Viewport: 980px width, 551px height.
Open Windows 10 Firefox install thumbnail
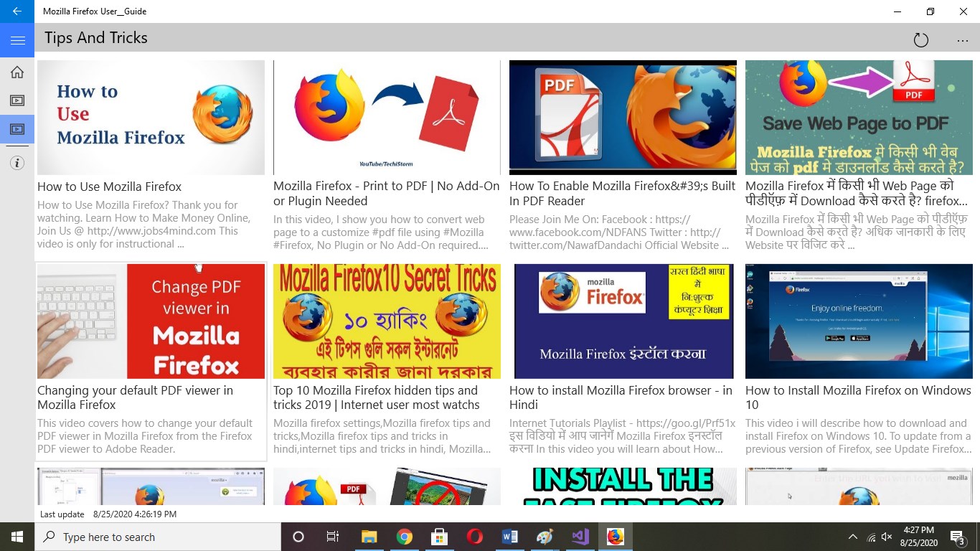click(x=859, y=321)
